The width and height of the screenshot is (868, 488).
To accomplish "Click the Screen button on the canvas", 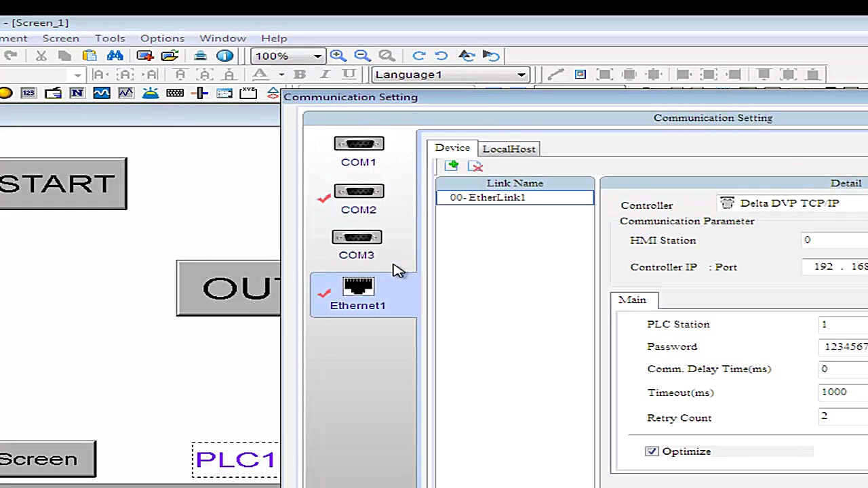I will pyautogui.click(x=47, y=459).
